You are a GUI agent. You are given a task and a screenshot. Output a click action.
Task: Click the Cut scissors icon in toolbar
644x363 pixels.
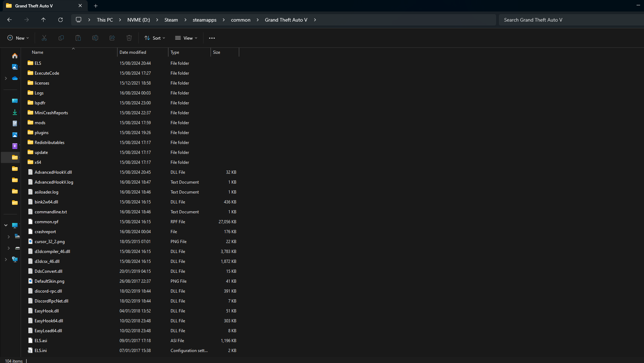pos(44,38)
